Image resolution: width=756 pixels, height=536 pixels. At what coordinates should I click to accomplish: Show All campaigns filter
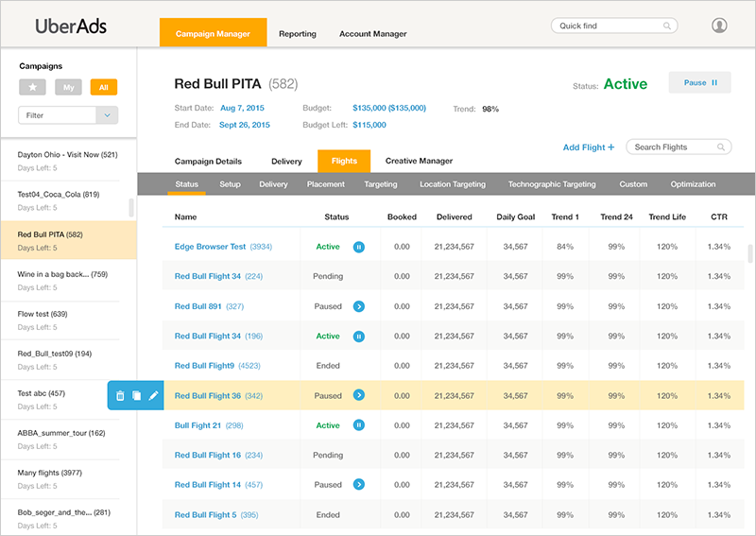pyautogui.click(x=104, y=87)
